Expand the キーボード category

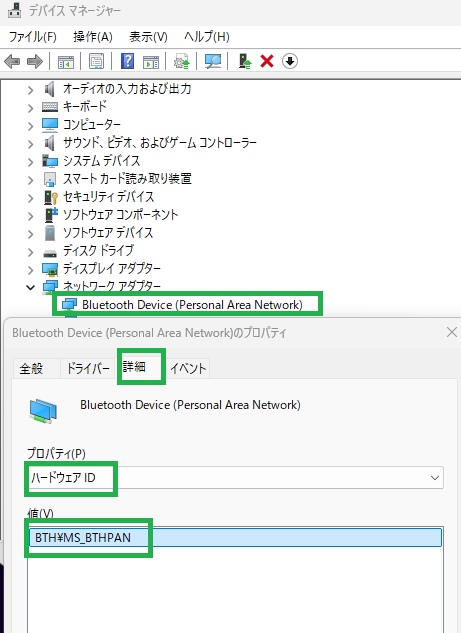pos(31,107)
